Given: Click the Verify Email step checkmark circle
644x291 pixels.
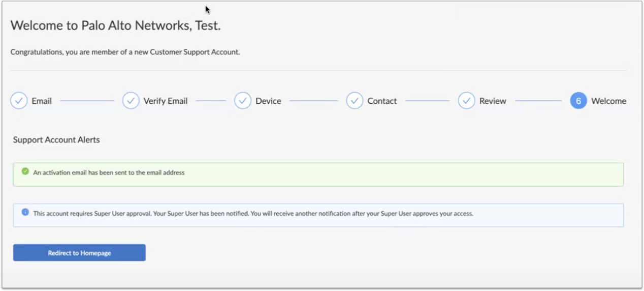Looking at the screenshot, I should (131, 101).
